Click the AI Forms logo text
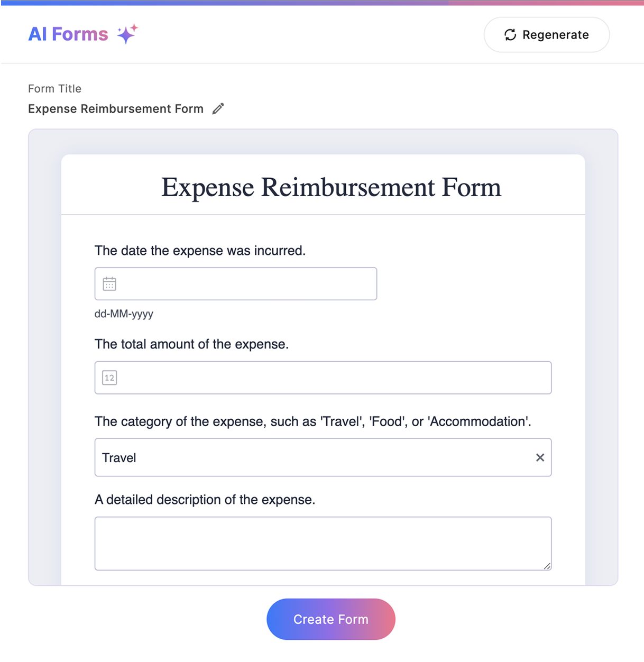 (68, 34)
